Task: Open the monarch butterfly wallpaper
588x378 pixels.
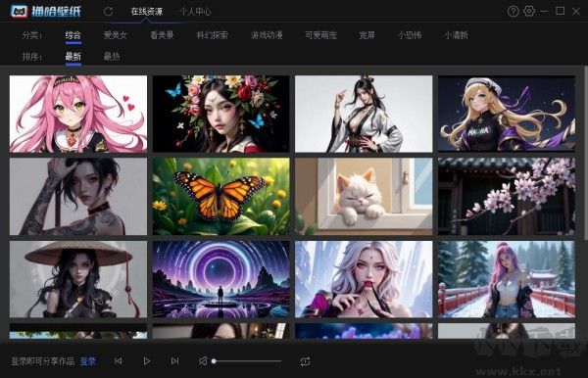Action: pyautogui.click(x=221, y=196)
